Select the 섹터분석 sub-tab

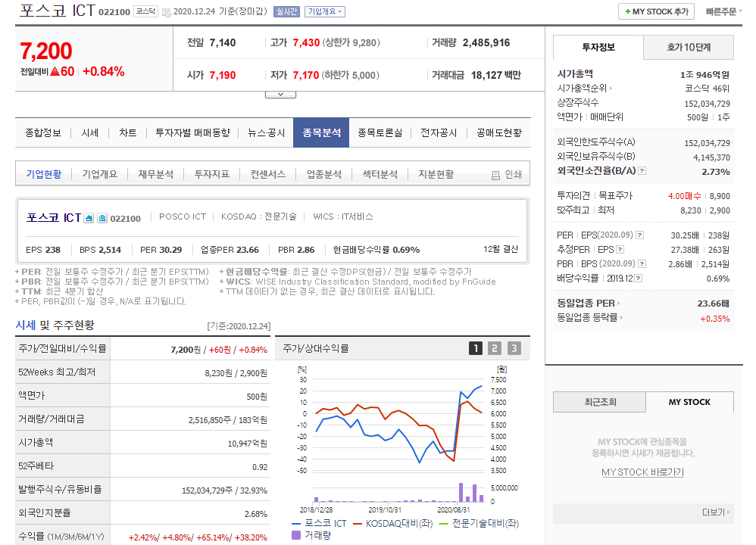pos(380,174)
